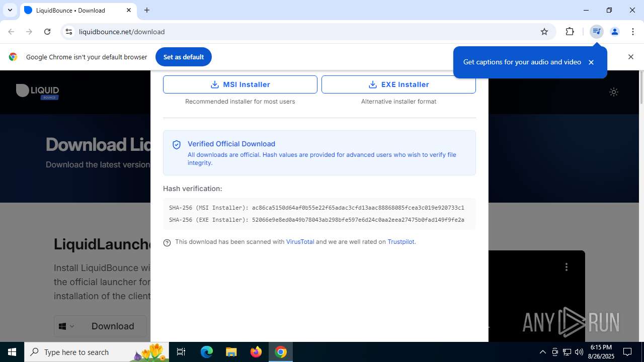Open Task View in taskbar

pyautogui.click(x=181, y=352)
